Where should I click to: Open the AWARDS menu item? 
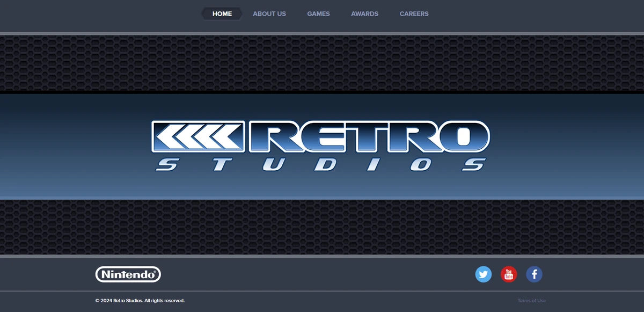pos(364,13)
